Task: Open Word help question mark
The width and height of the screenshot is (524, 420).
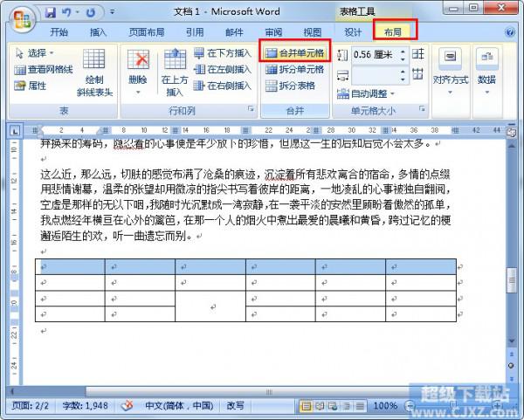Action: pyautogui.click(x=510, y=32)
